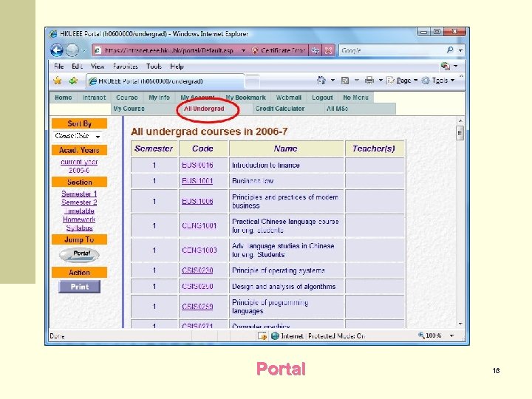Click into the address bar URL field
532x399 pixels.
(169, 50)
